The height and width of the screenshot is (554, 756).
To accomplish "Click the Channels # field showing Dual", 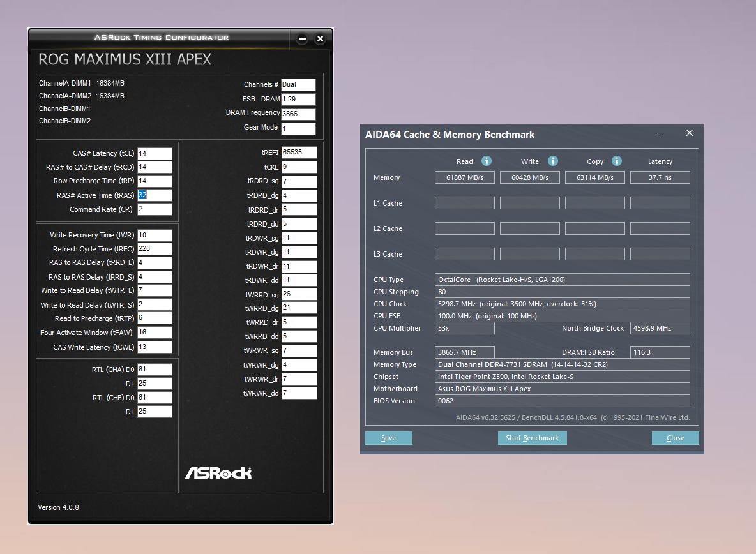I will (298, 85).
